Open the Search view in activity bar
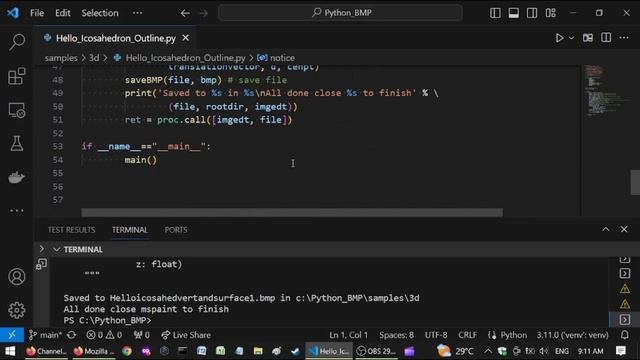This screenshot has width=640, height=360. pyautogui.click(x=17, y=42)
